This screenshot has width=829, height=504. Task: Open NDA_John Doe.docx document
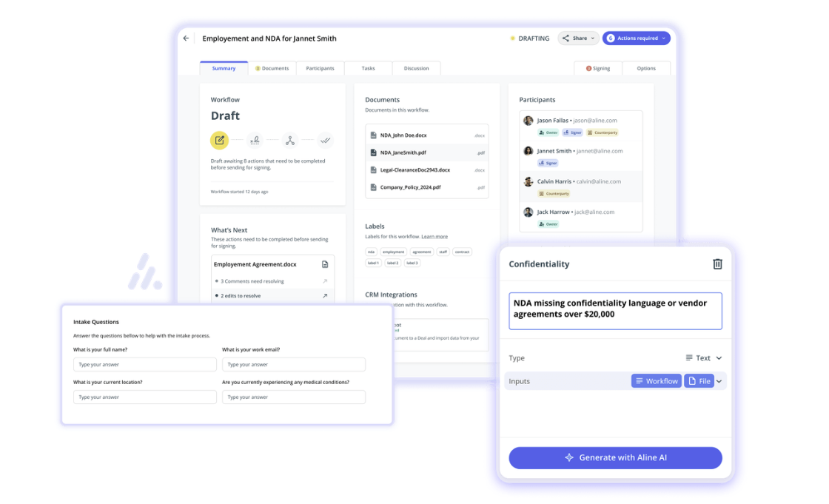(x=427, y=135)
